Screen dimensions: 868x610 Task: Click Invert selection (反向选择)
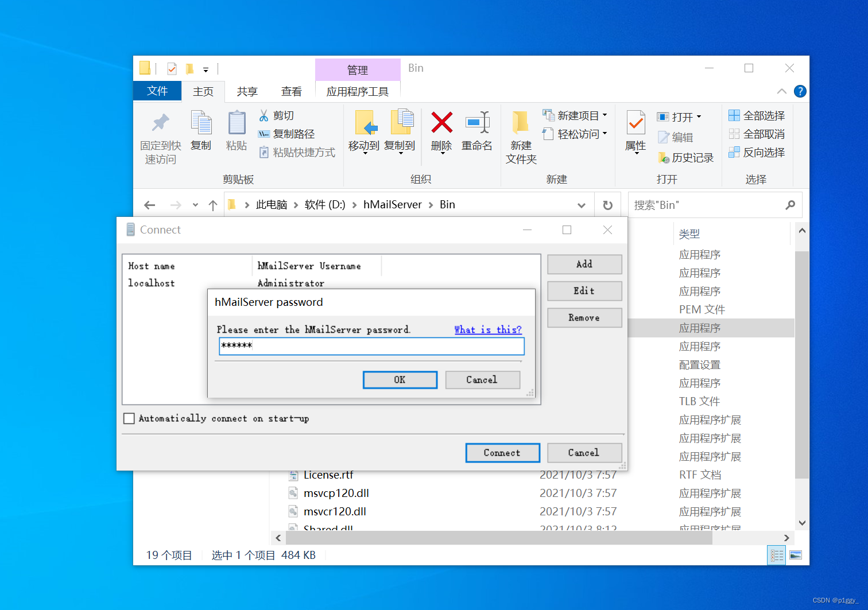(757, 152)
